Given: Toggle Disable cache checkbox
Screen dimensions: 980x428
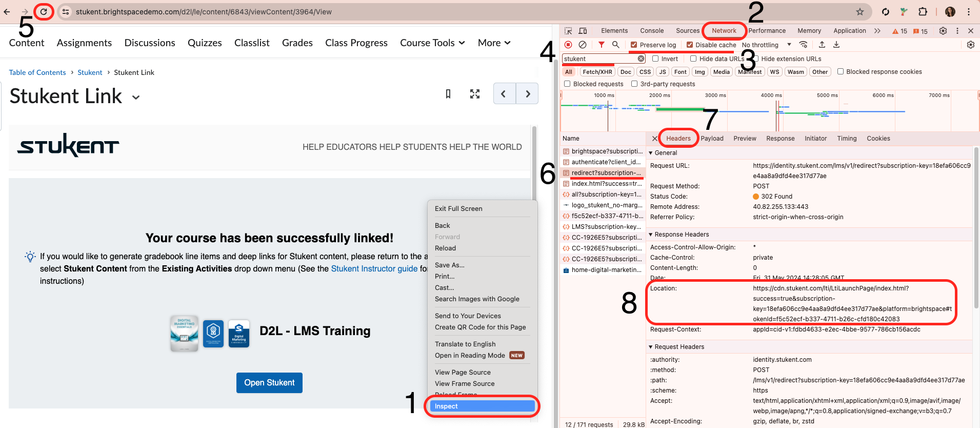Looking at the screenshot, I should 690,45.
